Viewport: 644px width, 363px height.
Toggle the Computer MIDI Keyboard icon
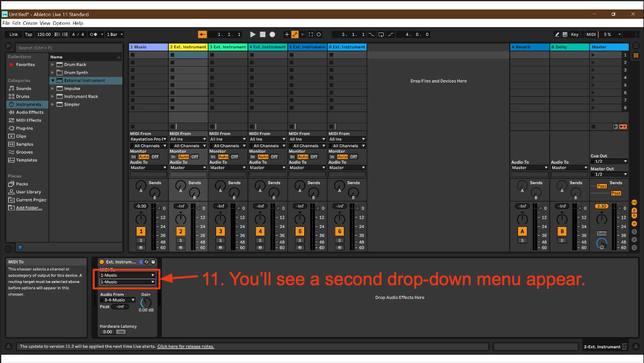(565, 35)
